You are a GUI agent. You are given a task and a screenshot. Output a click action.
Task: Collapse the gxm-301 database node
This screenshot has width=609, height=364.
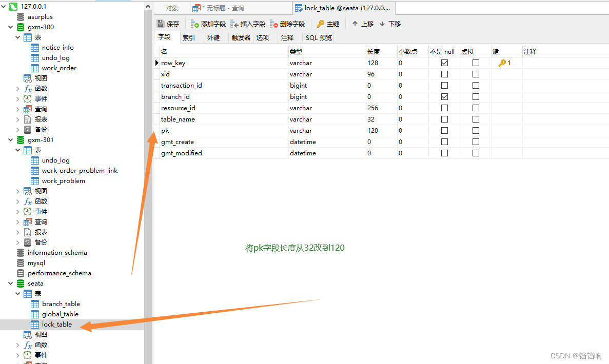(10, 140)
